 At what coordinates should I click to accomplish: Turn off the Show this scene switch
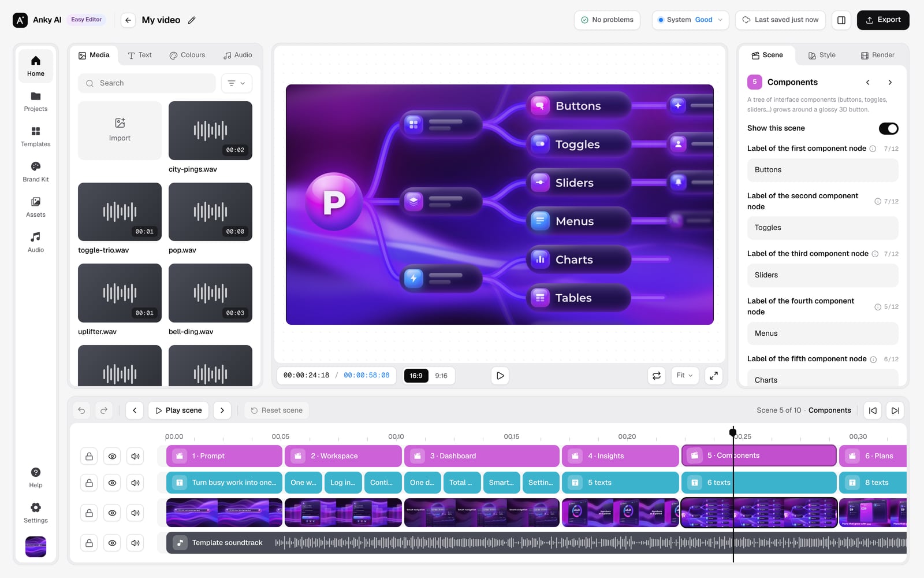coord(888,128)
